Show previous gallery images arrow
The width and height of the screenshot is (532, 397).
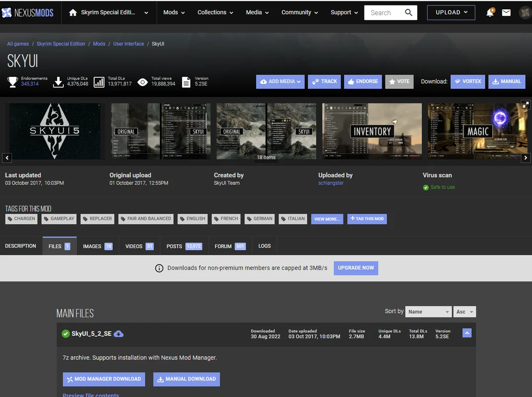click(7, 158)
